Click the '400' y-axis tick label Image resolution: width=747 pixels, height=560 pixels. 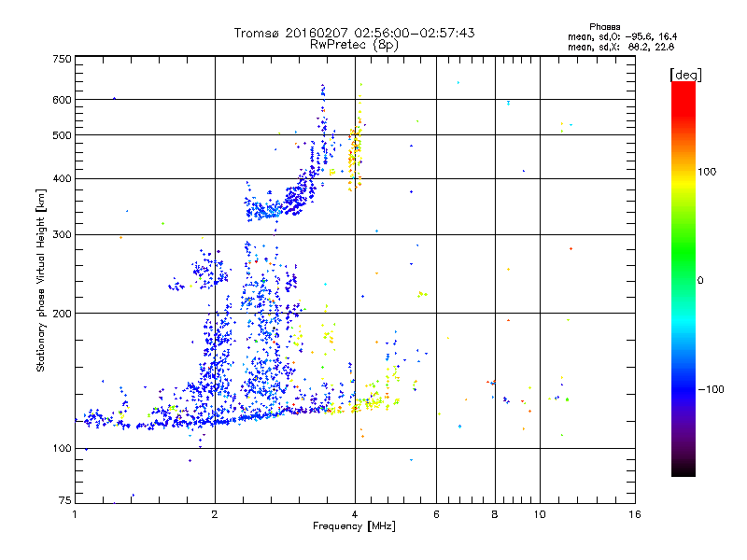(62, 179)
